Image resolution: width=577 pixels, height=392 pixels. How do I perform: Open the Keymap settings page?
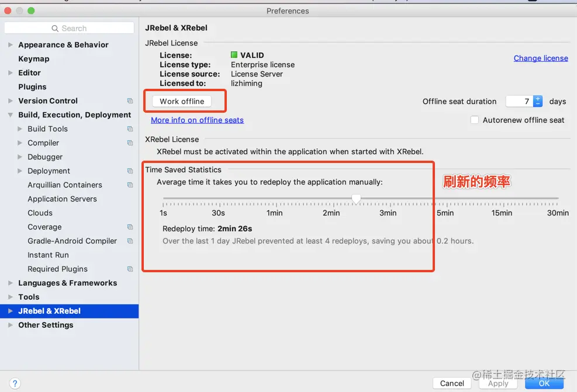coord(34,59)
